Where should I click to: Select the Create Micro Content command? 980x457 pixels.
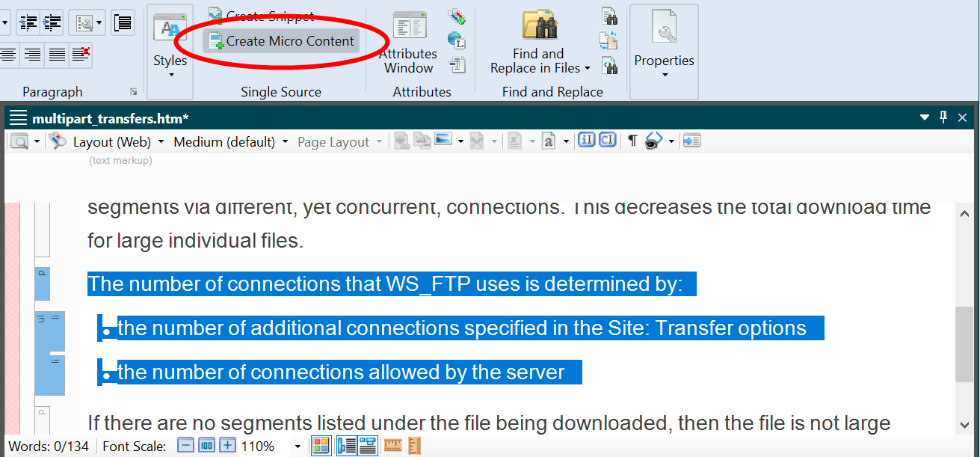[280, 41]
